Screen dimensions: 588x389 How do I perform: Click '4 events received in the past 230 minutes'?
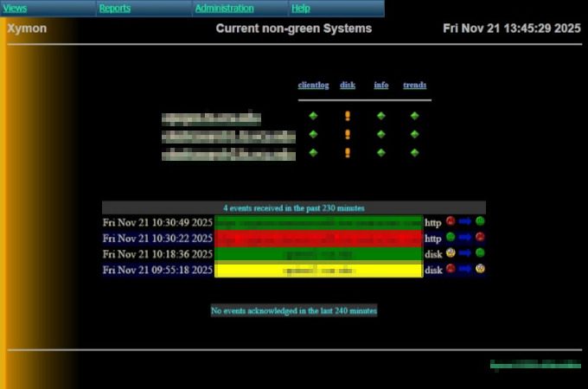tap(294, 208)
